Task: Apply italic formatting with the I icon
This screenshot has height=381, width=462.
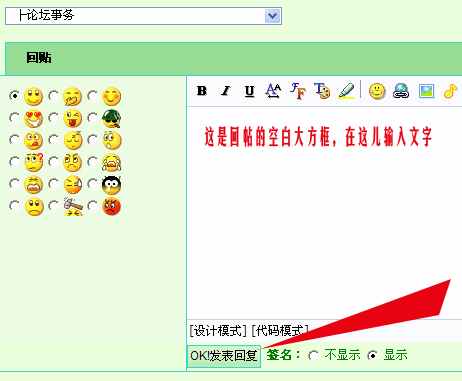Action: [x=226, y=91]
